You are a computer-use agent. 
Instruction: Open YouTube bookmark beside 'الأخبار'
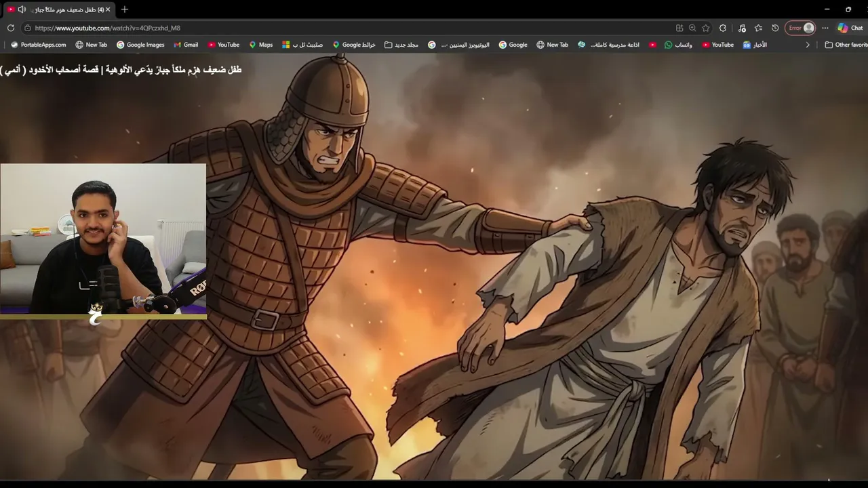point(718,45)
